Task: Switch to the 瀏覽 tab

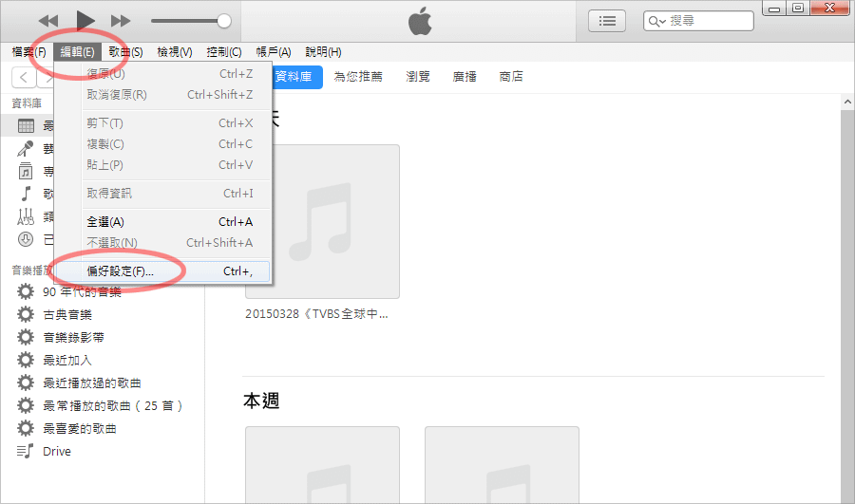Action: tap(418, 77)
